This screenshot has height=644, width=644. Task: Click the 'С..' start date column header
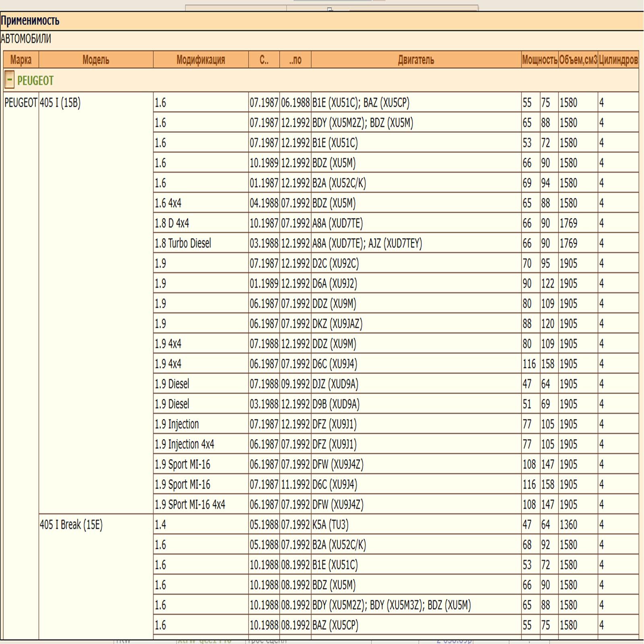click(264, 60)
